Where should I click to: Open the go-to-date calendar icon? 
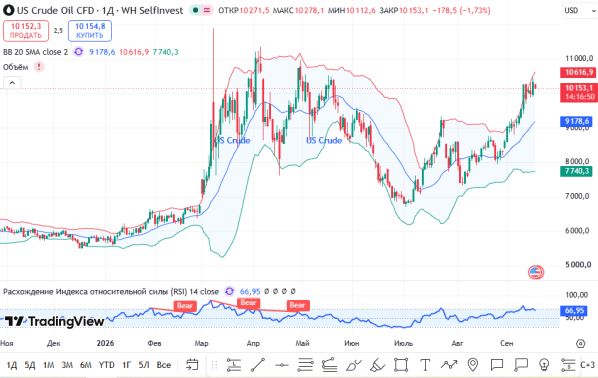pos(192,365)
